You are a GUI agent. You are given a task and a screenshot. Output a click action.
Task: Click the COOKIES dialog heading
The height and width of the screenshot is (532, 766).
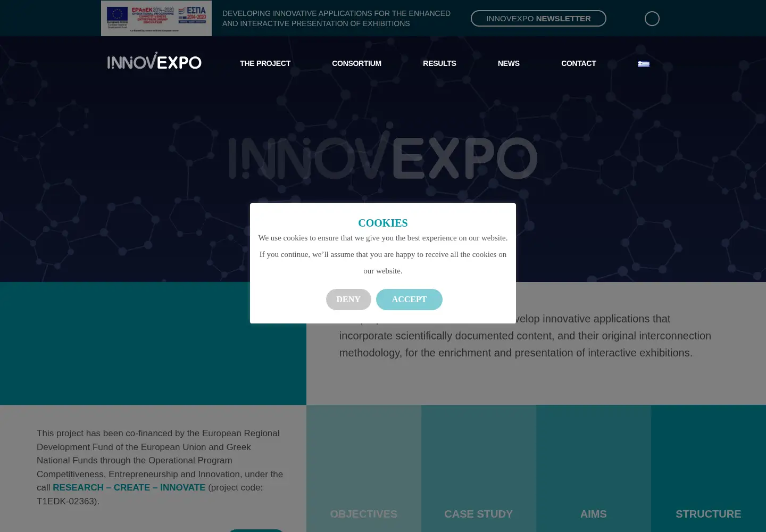click(383, 223)
